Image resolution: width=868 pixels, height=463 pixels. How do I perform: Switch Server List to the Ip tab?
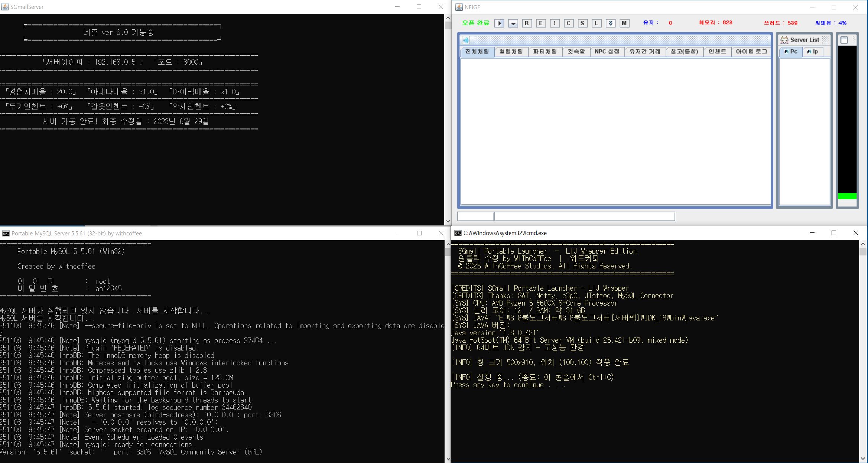(x=812, y=52)
